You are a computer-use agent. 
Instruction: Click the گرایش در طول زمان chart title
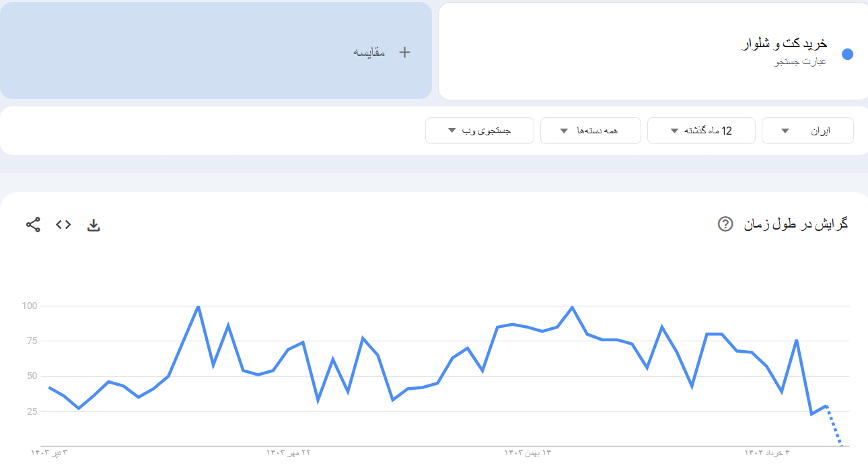tap(795, 224)
